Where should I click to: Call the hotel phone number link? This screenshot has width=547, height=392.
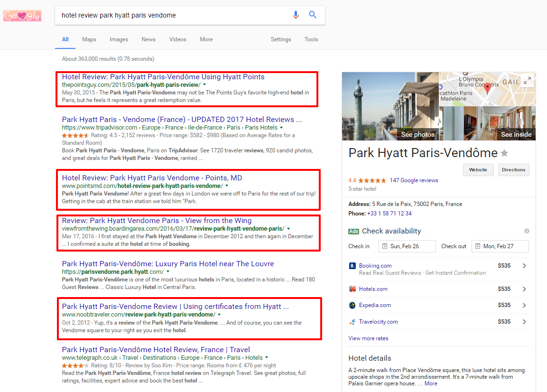coord(389,214)
